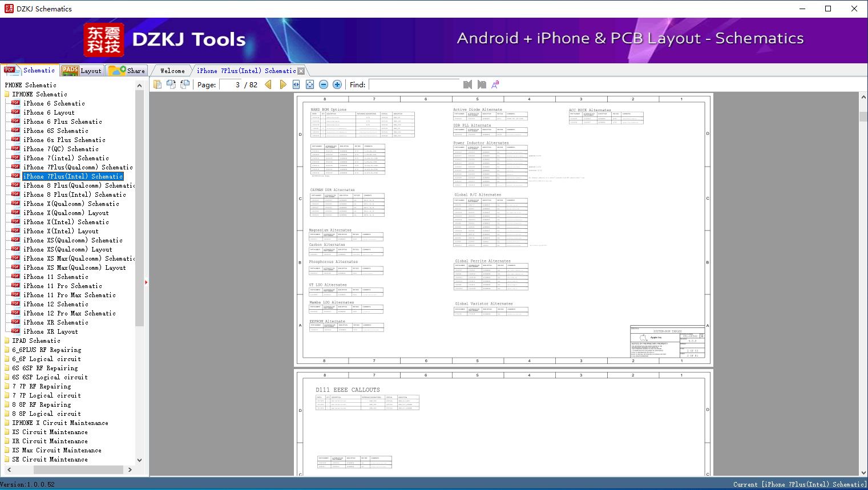
Task: Click the PDF icon beside iPhone XR Layout
Action: click(x=15, y=331)
